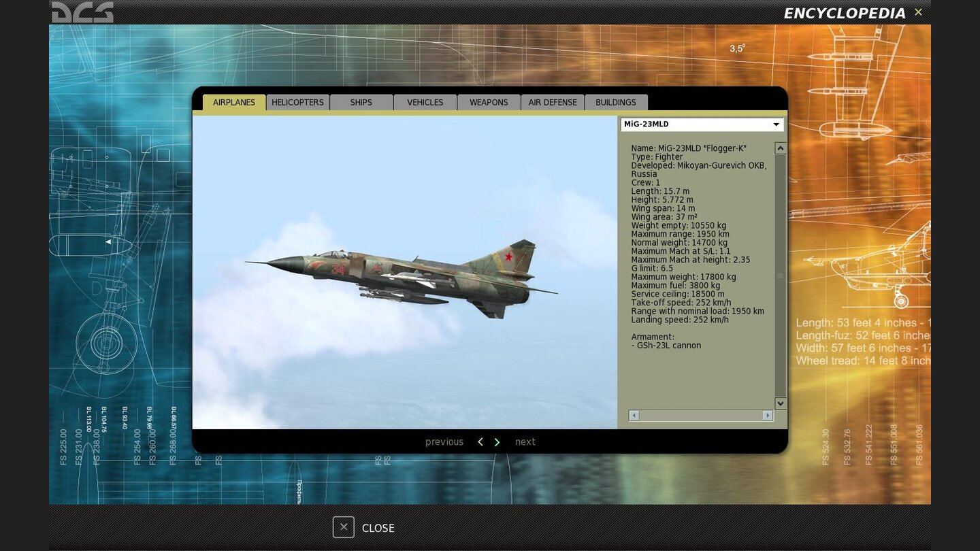Click the ENCYCLOPEDIA title text
The image size is (980, 551).
pyautogui.click(x=845, y=14)
